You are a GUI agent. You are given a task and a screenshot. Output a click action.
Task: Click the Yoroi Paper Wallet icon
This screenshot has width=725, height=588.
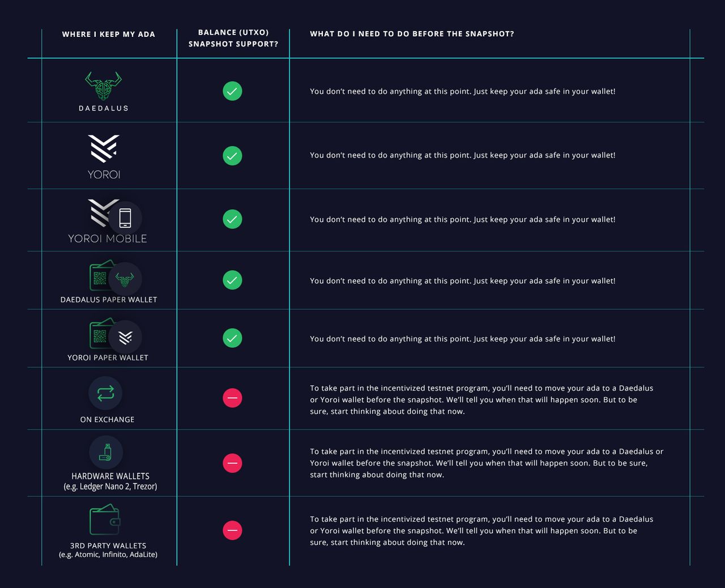point(115,335)
